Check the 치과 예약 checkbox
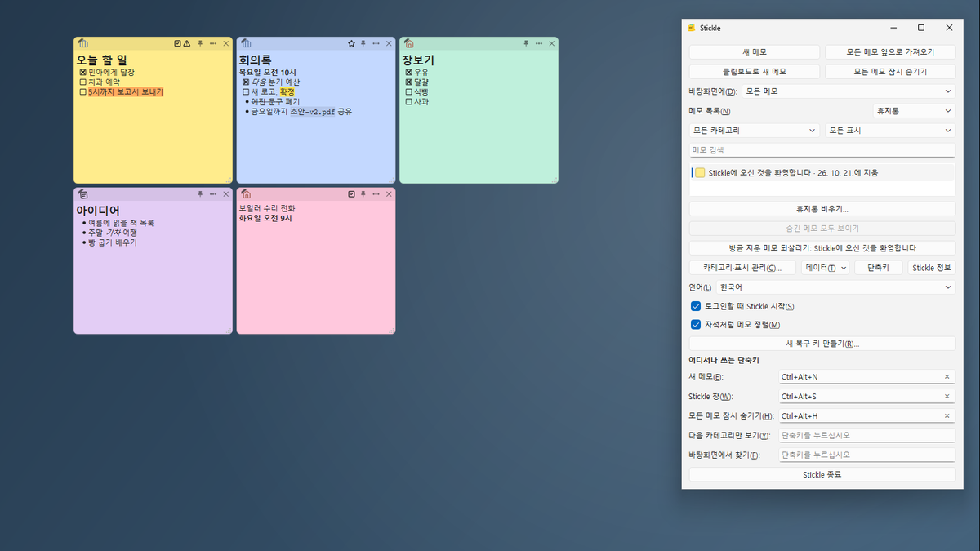980x551 pixels. pos(82,82)
